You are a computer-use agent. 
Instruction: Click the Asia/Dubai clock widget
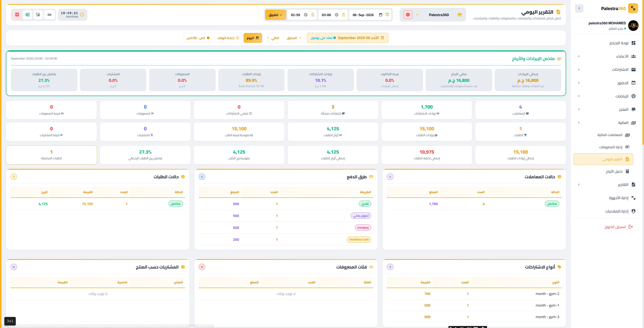(72, 15)
